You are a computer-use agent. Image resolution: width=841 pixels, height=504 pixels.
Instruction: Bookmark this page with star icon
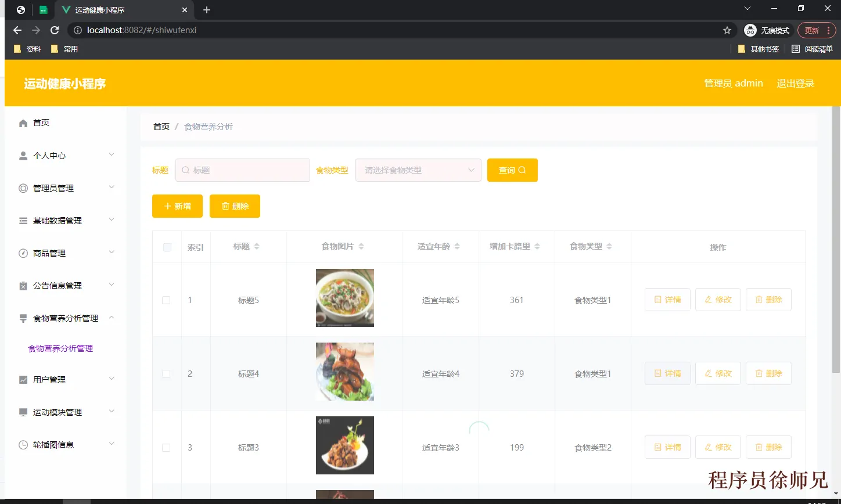(727, 30)
